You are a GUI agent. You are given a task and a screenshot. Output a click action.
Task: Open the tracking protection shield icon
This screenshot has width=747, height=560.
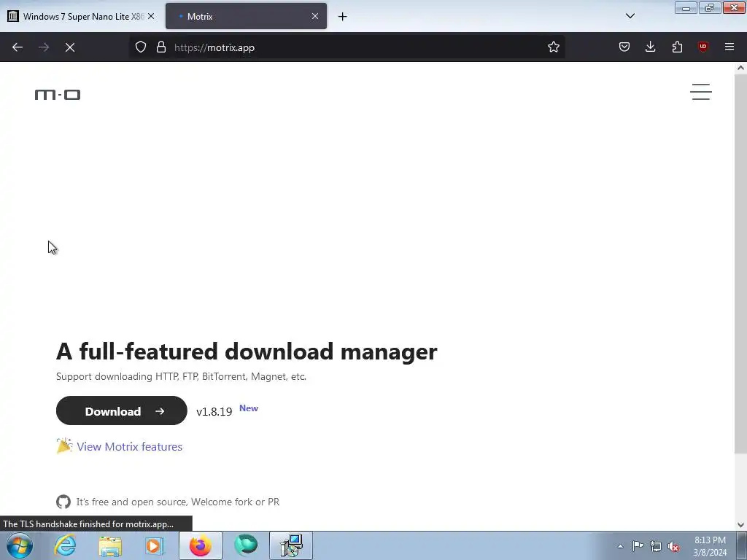[141, 47]
